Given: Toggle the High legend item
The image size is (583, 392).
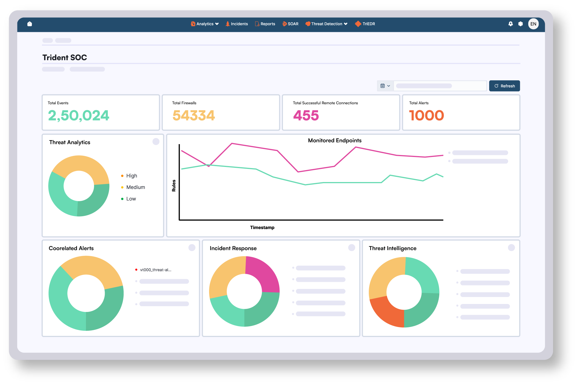Looking at the screenshot, I should [131, 176].
